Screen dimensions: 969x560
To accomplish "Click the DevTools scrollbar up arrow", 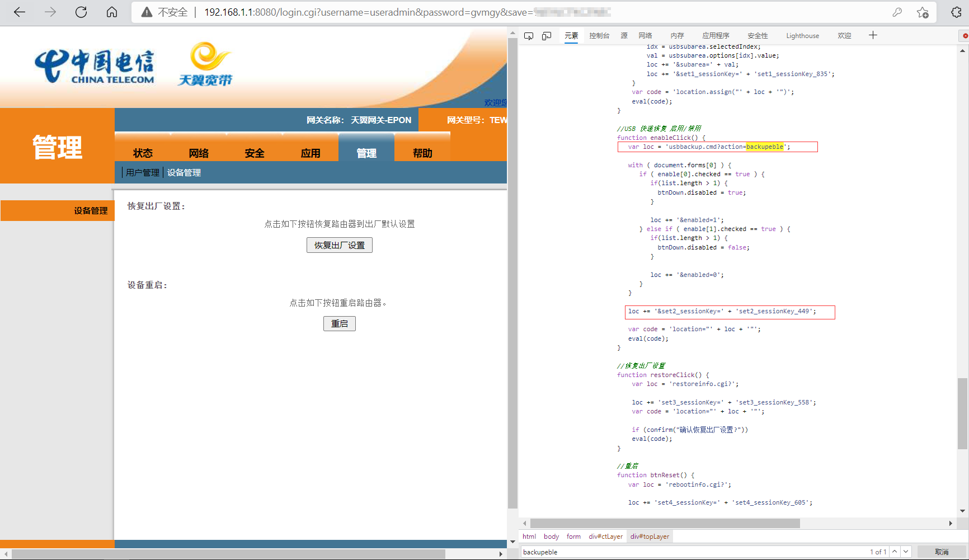I will pos(962,50).
